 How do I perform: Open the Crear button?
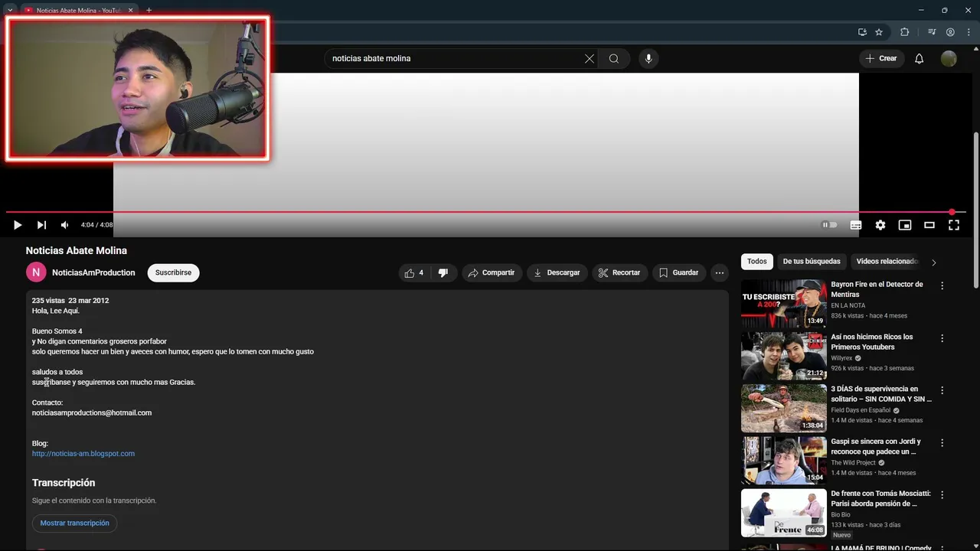pos(881,59)
